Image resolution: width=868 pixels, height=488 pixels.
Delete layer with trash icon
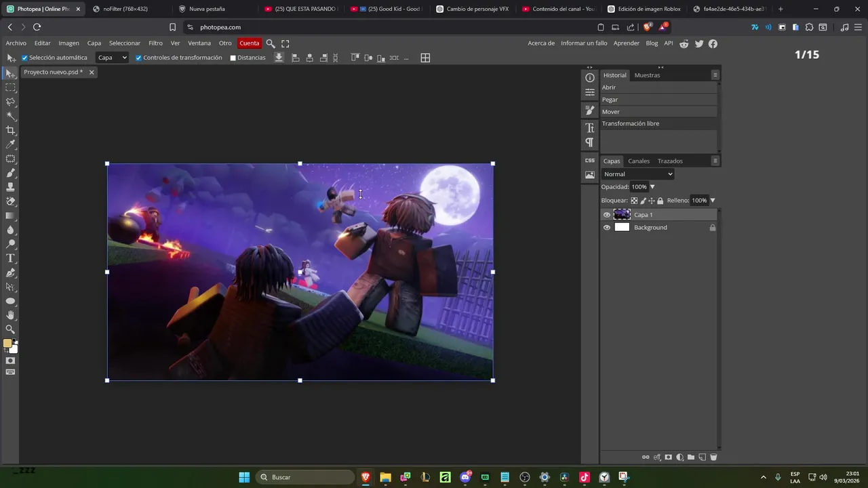[713, 457]
